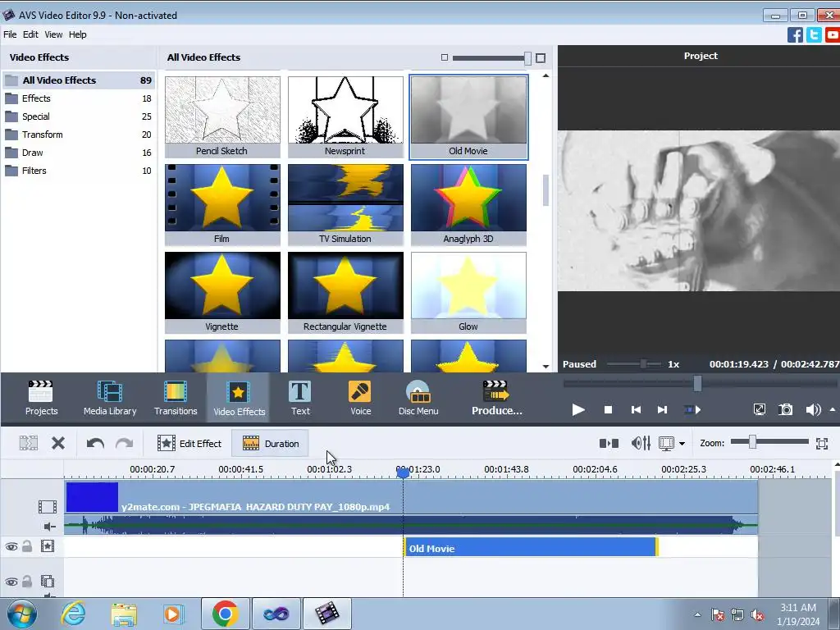The height and width of the screenshot is (630, 840).
Task: Select the Old Movie effect thumbnail
Action: click(x=468, y=116)
